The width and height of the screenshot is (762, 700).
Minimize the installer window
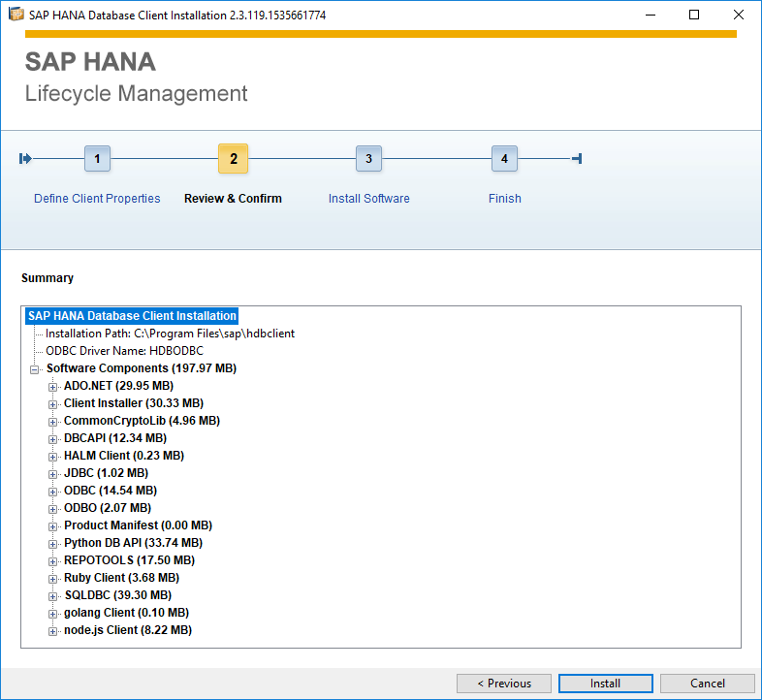point(651,16)
